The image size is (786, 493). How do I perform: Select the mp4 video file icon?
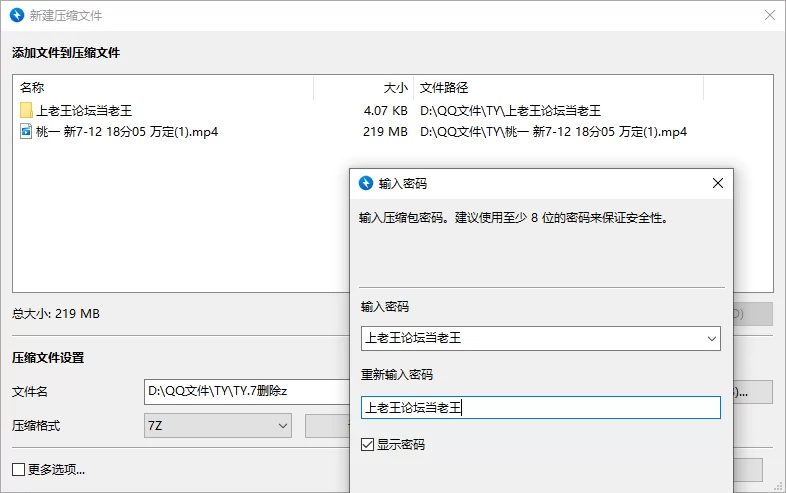pos(26,131)
